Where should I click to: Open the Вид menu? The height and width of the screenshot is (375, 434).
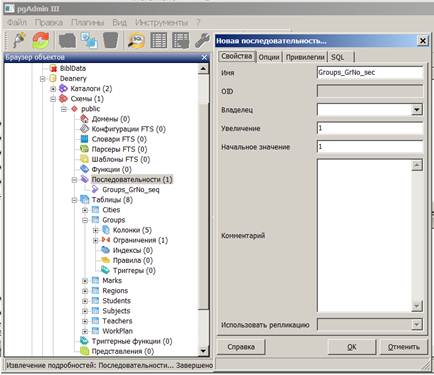coord(119,22)
